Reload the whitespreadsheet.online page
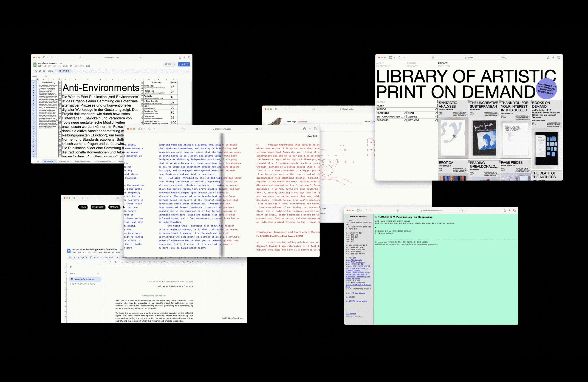The image size is (588, 382). [x=465, y=211]
